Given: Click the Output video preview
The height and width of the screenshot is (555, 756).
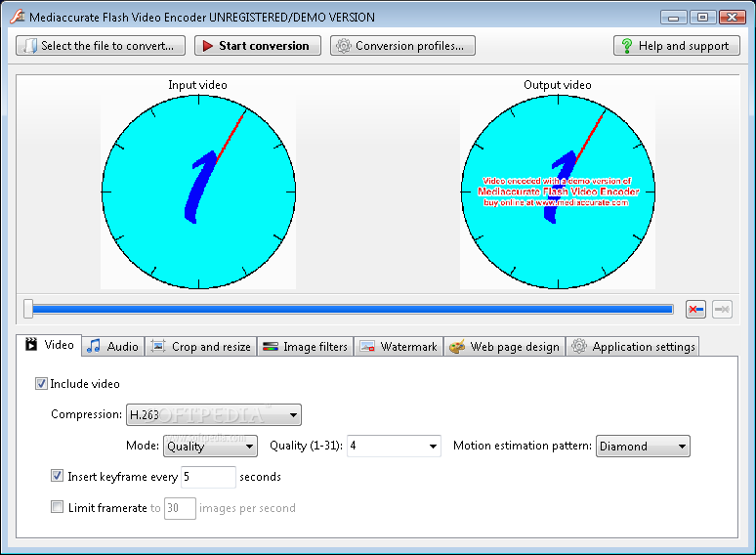Looking at the screenshot, I should (x=558, y=192).
